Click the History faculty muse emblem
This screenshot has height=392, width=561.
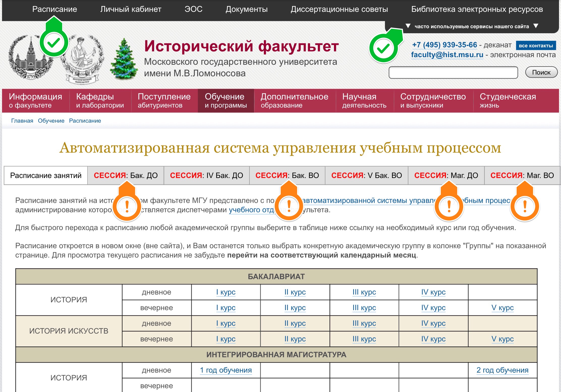pyautogui.click(x=83, y=60)
